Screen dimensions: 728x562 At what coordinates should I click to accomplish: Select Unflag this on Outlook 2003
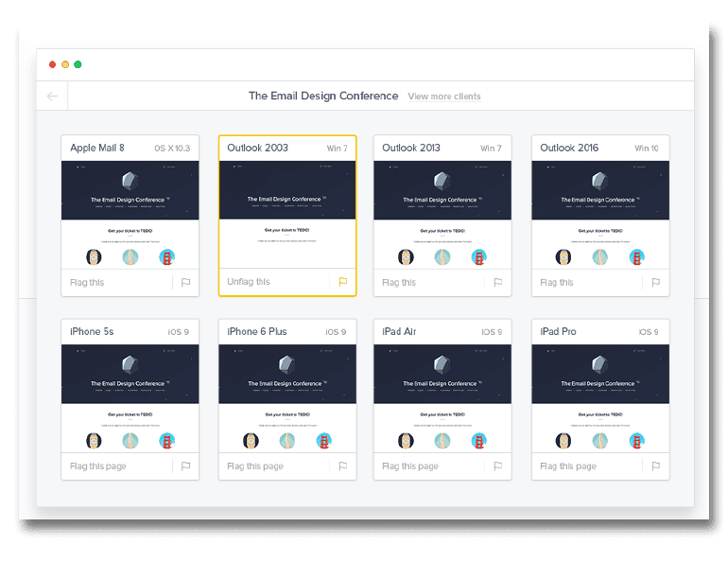(249, 282)
